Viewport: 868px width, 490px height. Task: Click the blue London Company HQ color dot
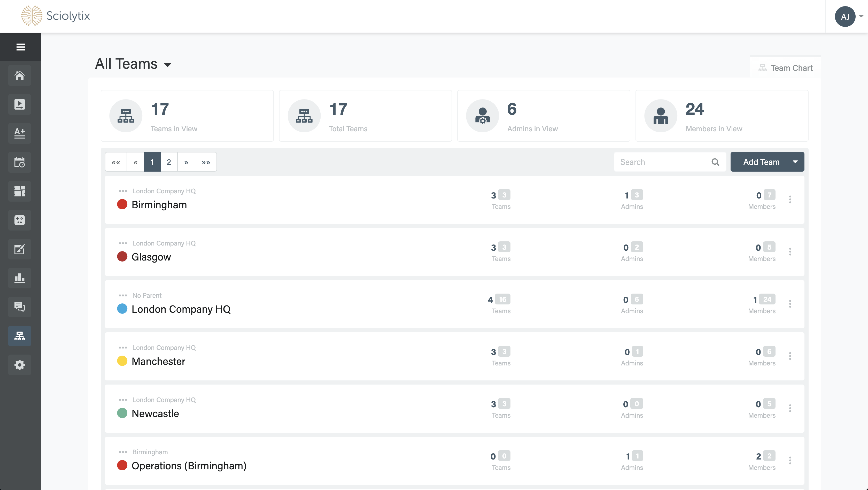pos(122,309)
